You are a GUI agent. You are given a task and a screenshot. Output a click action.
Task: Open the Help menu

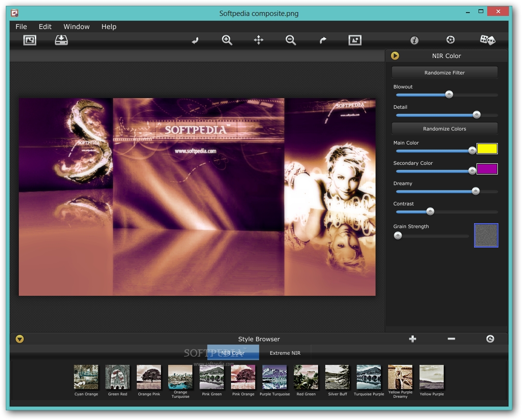pos(109,27)
